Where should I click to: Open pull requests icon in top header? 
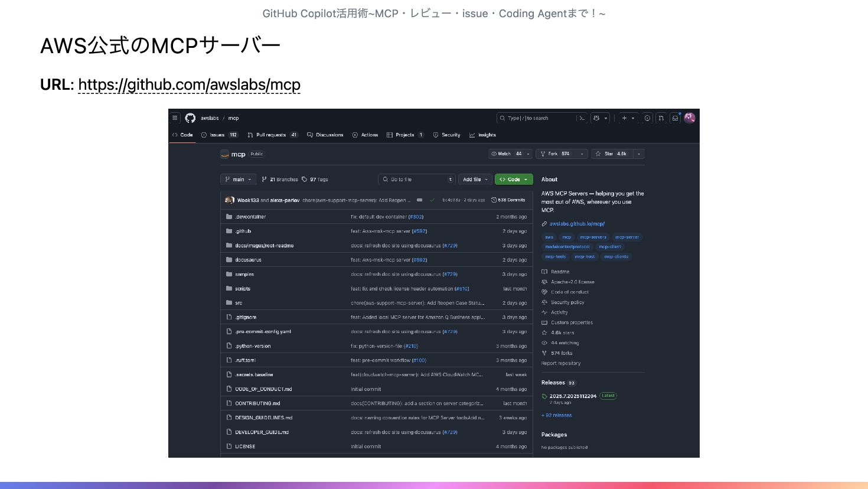(x=661, y=118)
